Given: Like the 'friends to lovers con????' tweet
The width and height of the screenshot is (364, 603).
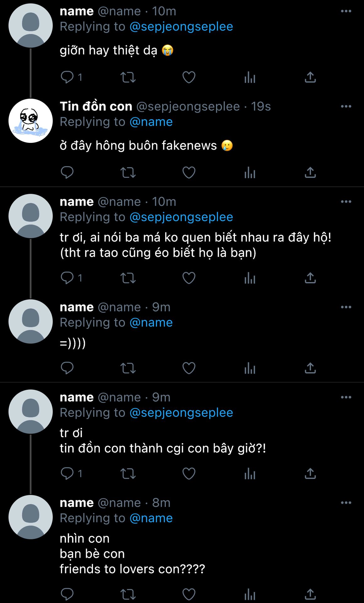Looking at the screenshot, I should point(189,594).
